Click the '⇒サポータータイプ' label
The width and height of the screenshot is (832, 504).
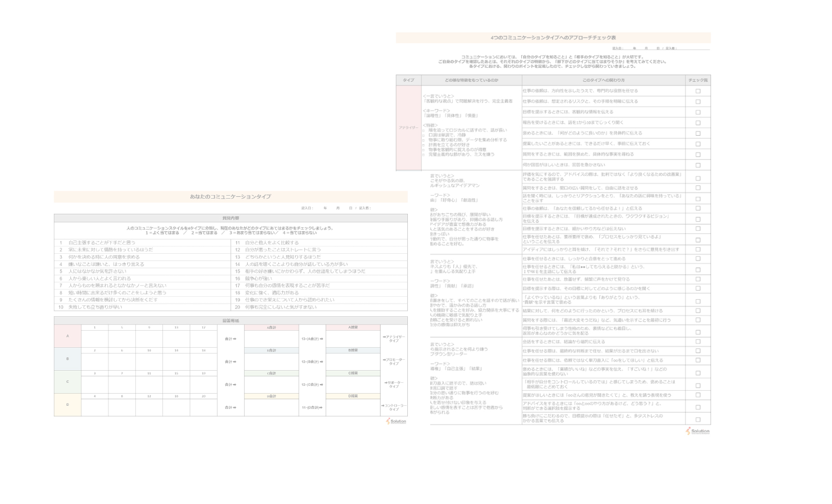pyautogui.click(x=394, y=385)
